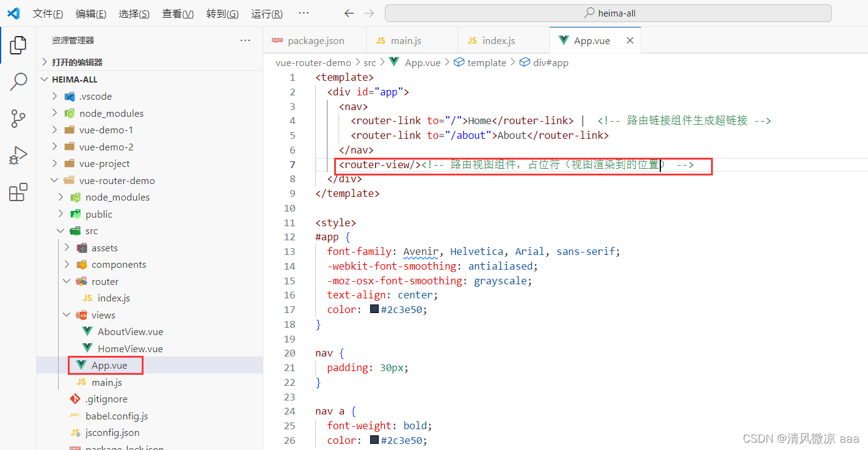
Task: Click the git icon next to .gitignore
Action: click(x=75, y=399)
